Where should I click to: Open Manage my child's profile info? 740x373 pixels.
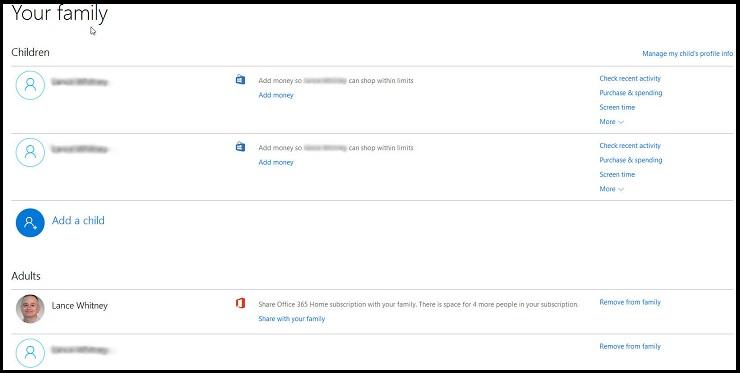click(x=688, y=54)
